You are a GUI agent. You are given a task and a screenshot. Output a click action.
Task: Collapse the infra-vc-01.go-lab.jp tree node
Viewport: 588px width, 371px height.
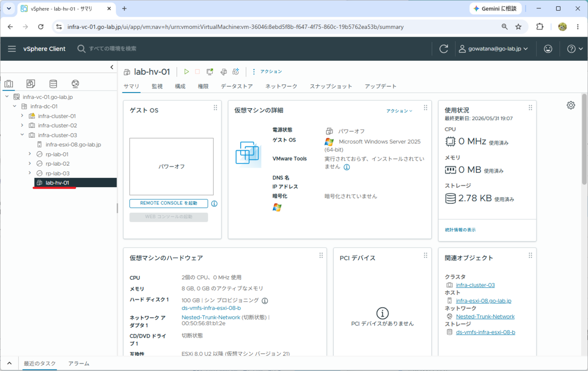coord(7,97)
